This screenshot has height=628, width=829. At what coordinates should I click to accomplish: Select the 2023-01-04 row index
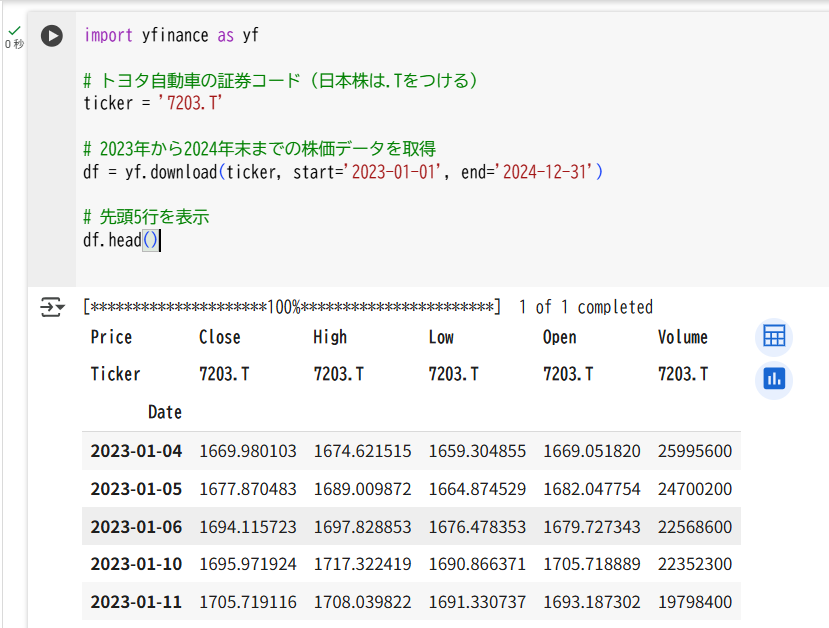136,451
